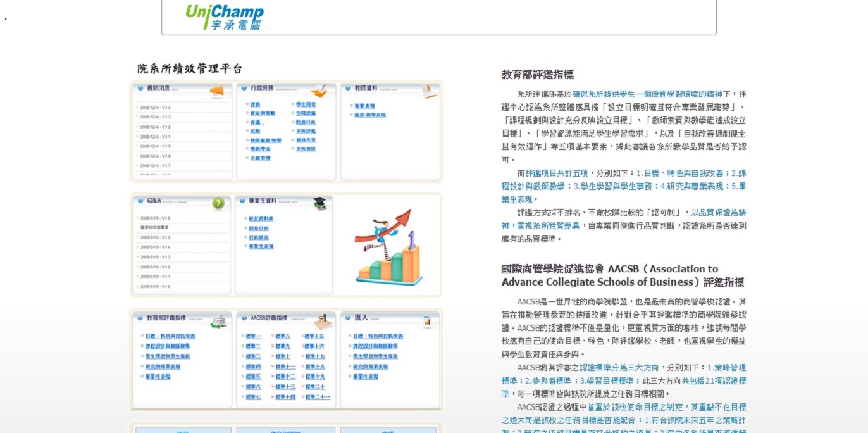Open 研究與專業表現 in 教育部評鑑指標 panel
868x433 pixels.
[x=163, y=367]
